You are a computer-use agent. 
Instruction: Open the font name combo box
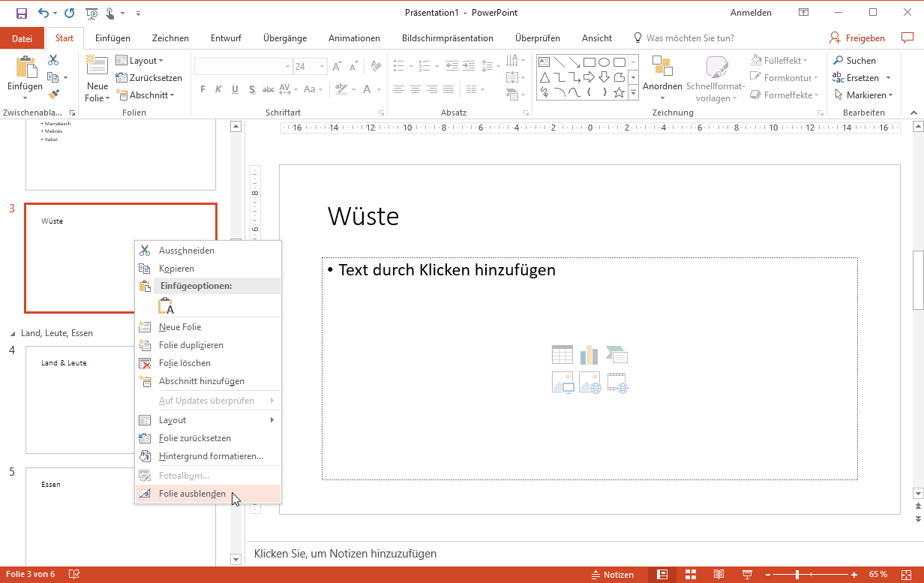[243, 67]
